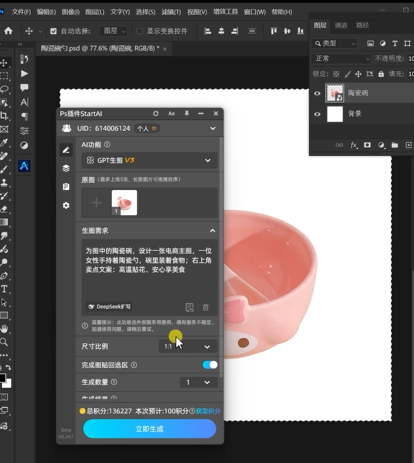Viewport: 414px width, 463px height.
Task: Open the Character panel icon
Action: 24,102
